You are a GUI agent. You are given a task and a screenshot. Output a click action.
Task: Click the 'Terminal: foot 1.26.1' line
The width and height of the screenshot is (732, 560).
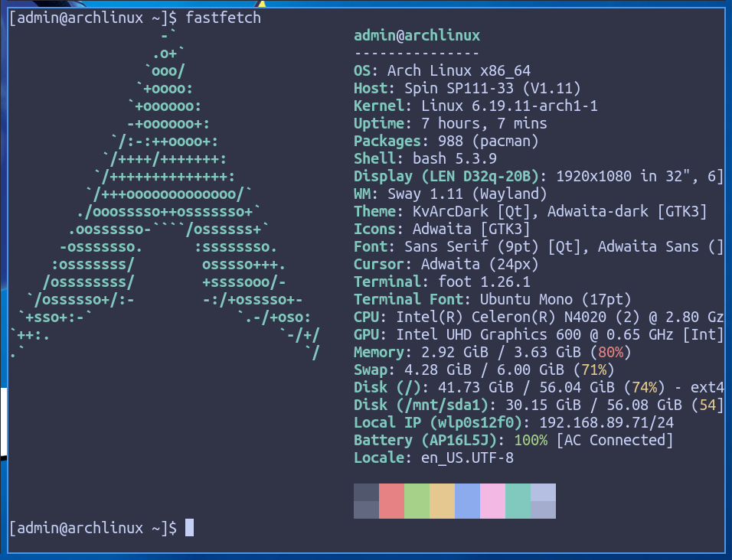pyautogui.click(x=442, y=282)
